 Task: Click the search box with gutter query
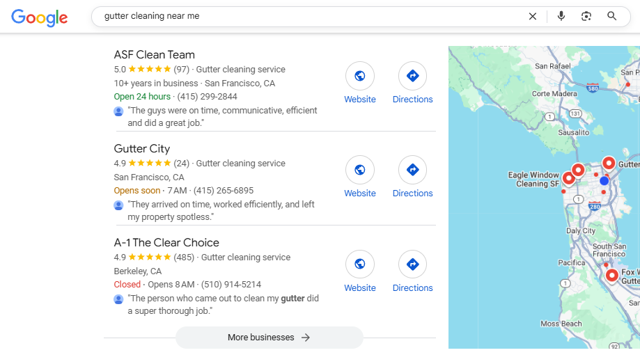[306, 16]
